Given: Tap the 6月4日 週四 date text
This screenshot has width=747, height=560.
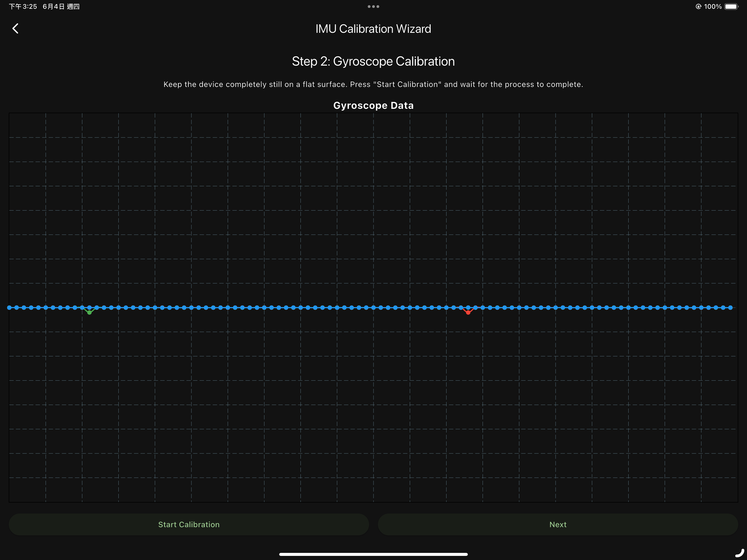Looking at the screenshot, I should [x=61, y=6].
